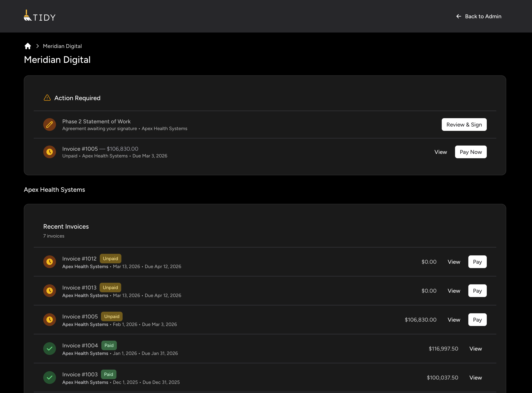This screenshot has height=393, width=532.
Task: Click the pencil icon for Phase 2 Statement of Work
Action: click(49, 124)
